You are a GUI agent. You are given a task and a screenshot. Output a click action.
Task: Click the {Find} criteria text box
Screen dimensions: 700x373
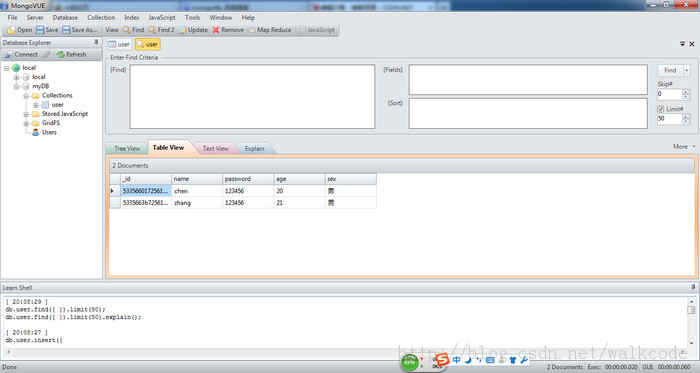(252, 96)
